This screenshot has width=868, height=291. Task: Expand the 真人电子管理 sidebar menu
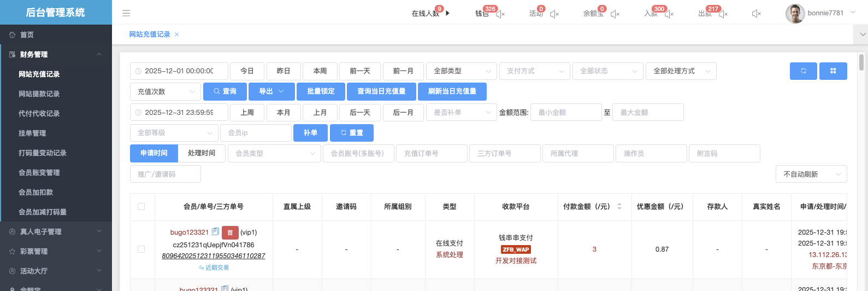point(56,232)
